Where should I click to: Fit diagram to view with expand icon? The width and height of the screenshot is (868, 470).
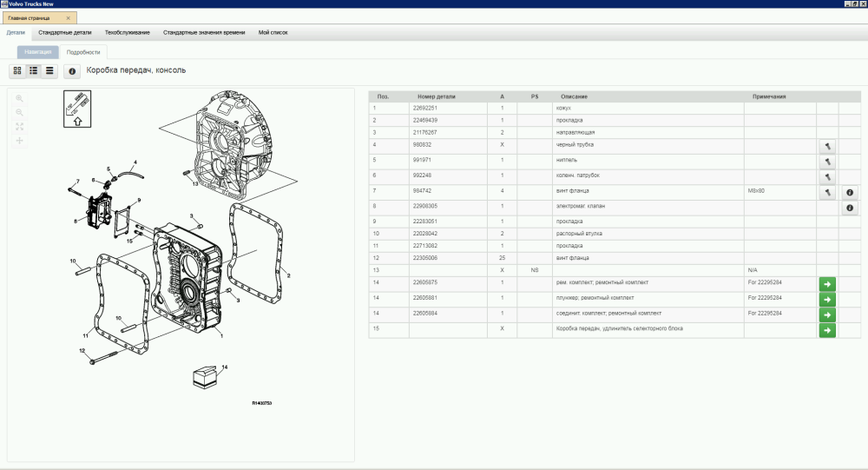click(x=19, y=127)
